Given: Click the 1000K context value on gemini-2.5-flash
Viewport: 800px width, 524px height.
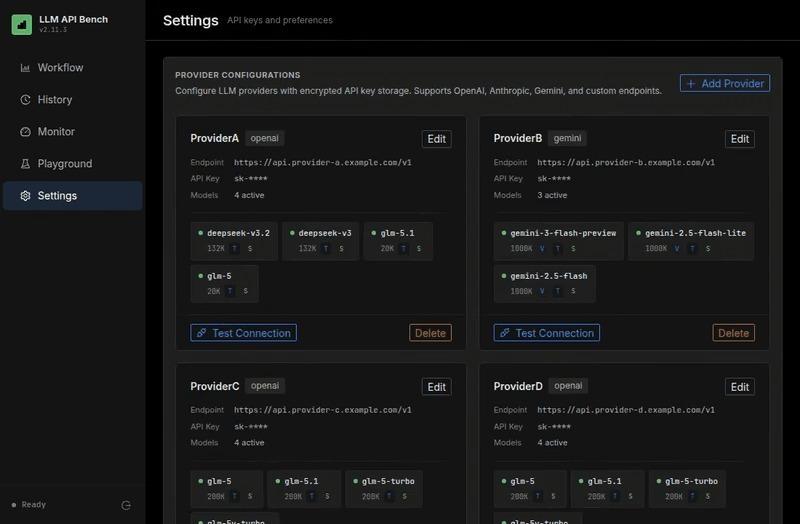Looking at the screenshot, I should [521, 291].
